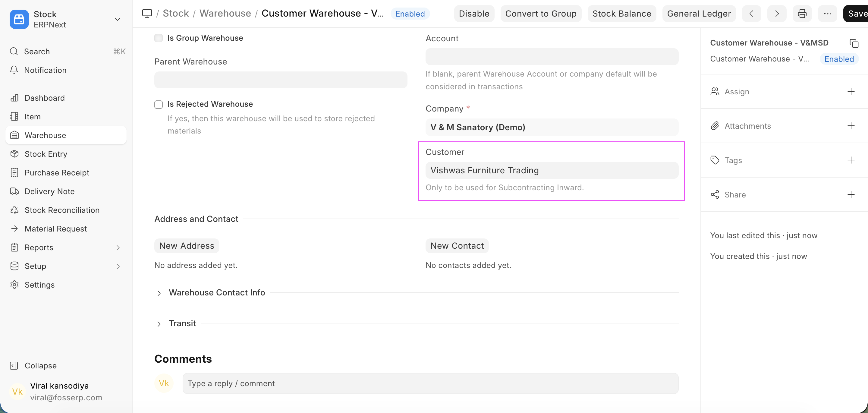This screenshot has height=413, width=868.
Task: Click the New Address button
Action: [186, 246]
